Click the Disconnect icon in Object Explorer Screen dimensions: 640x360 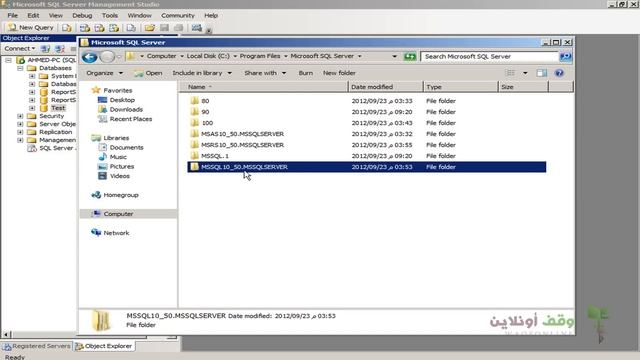(60, 49)
